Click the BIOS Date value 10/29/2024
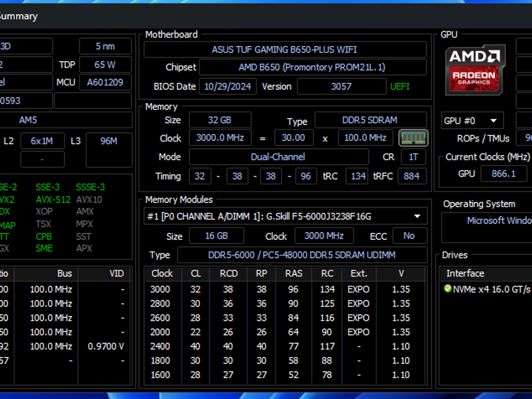This screenshot has width=532, height=399. tap(228, 87)
